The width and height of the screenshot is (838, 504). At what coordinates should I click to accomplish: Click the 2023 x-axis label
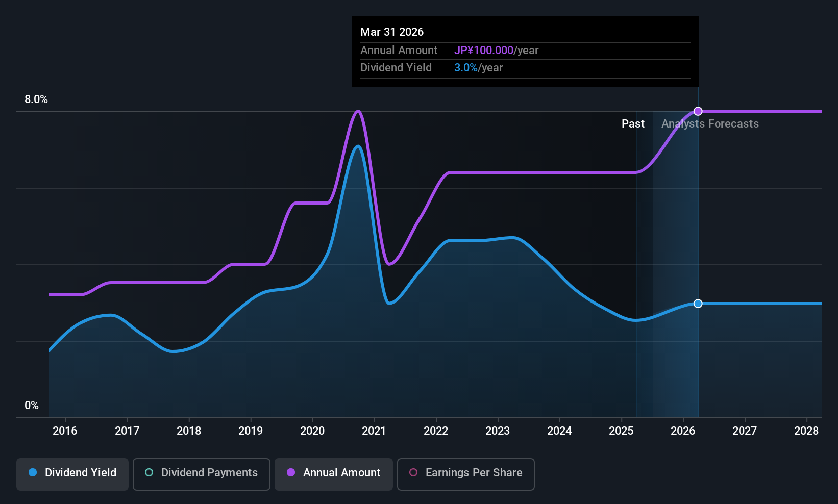tap(498, 431)
